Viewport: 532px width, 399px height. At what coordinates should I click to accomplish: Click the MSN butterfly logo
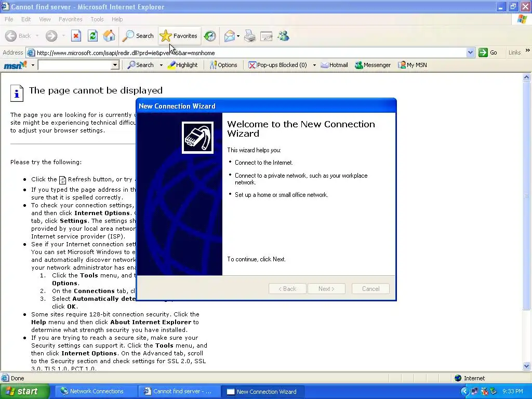pos(15,65)
